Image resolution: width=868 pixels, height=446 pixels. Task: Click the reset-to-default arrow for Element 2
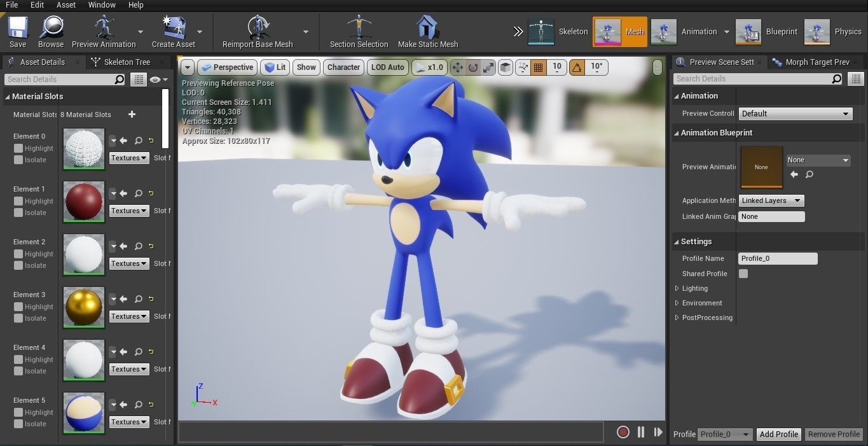tap(152, 246)
